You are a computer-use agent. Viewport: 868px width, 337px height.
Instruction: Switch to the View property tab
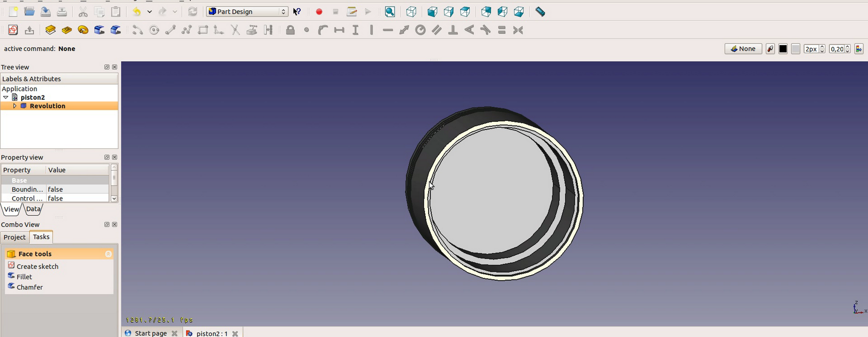click(11, 209)
